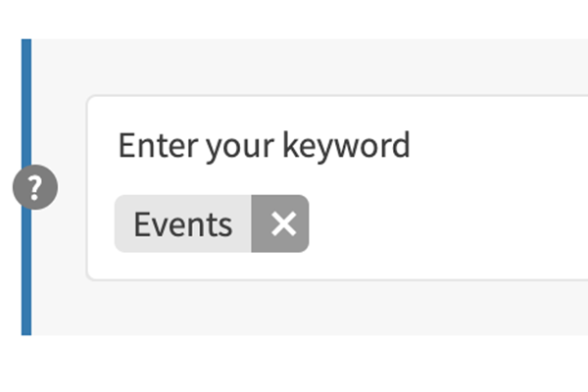Click the gray panel above keyword box
The height and width of the screenshot is (392, 588).
294,67
